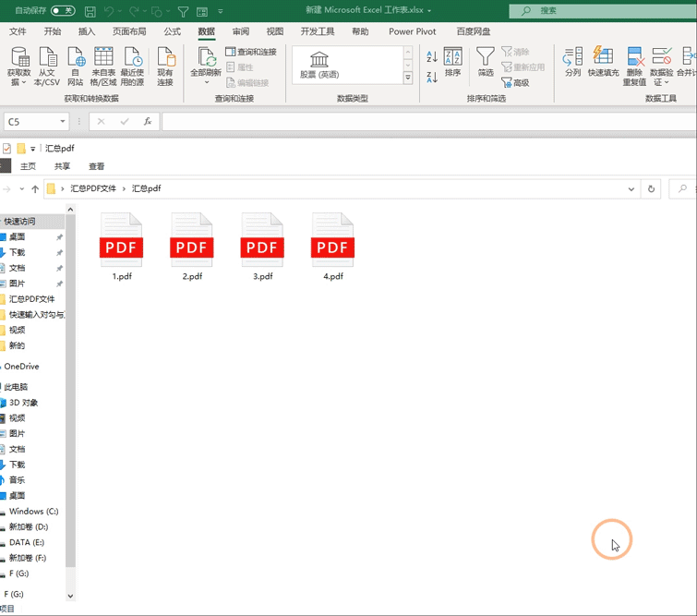Toggle the AutoSave switch
Screen dimensions: 697x616
coord(63,10)
